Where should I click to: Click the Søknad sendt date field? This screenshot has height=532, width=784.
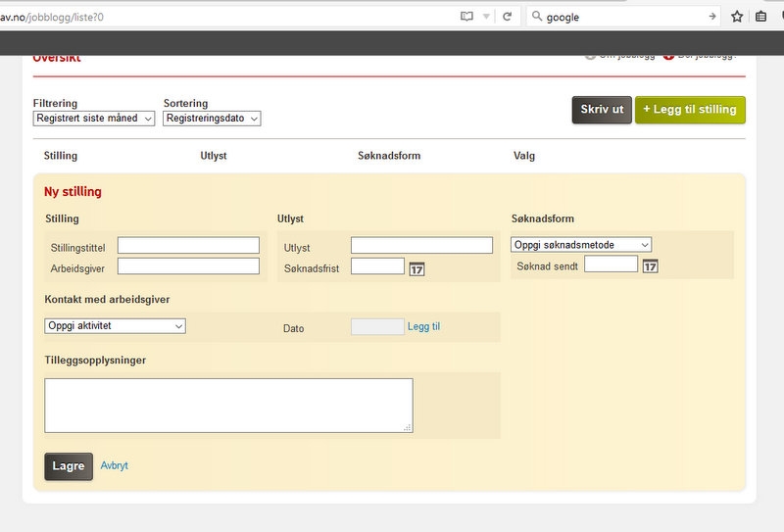click(x=611, y=264)
